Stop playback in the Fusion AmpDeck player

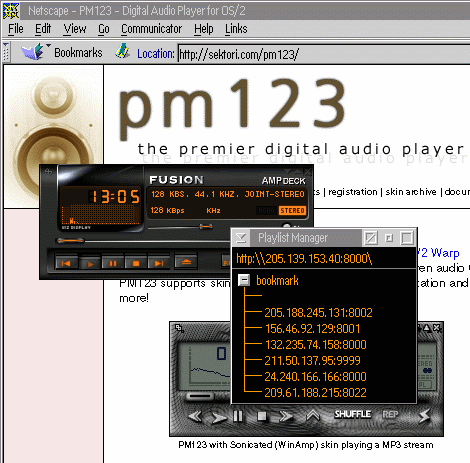(136, 263)
